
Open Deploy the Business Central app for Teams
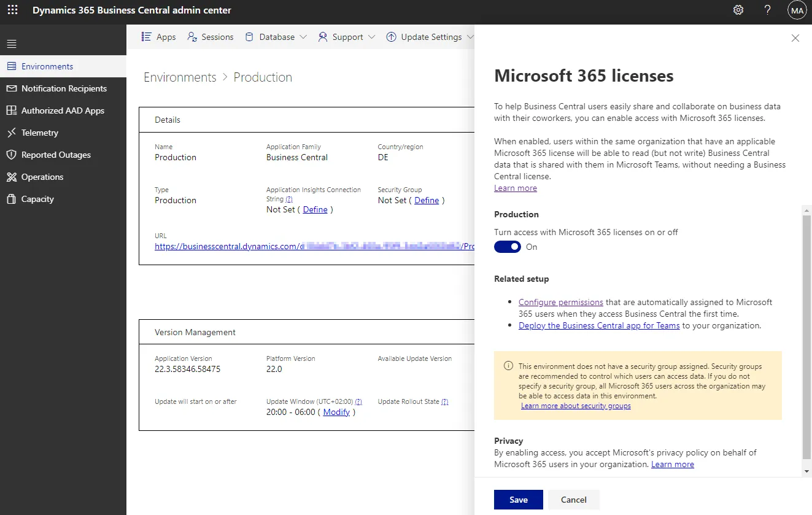click(x=599, y=325)
